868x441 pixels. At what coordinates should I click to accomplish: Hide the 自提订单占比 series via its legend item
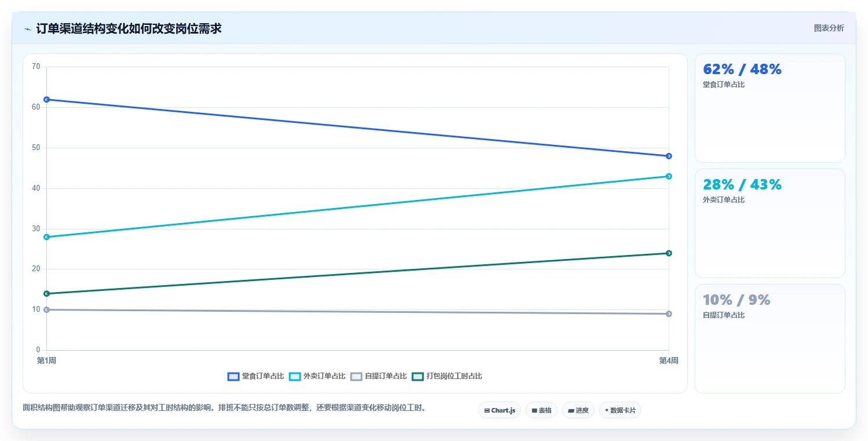pos(378,376)
